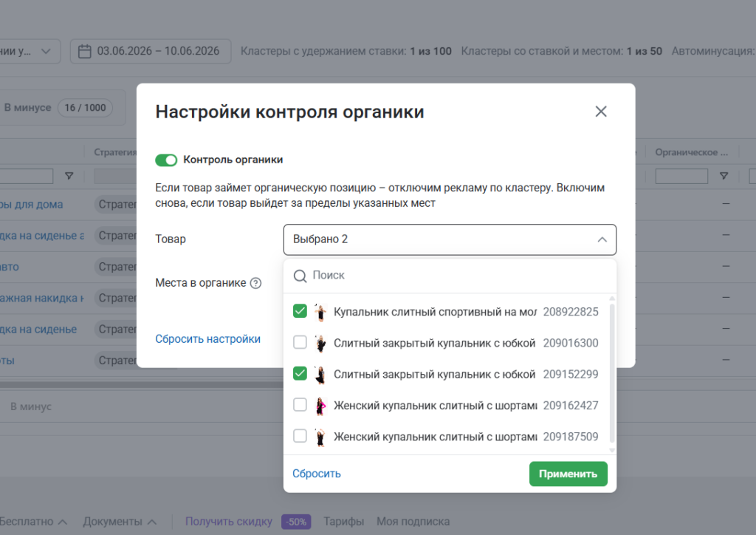Viewport: 756px width, 535px height.
Task: Click Сбросить link in dropdown footer
Action: (316, 474)
